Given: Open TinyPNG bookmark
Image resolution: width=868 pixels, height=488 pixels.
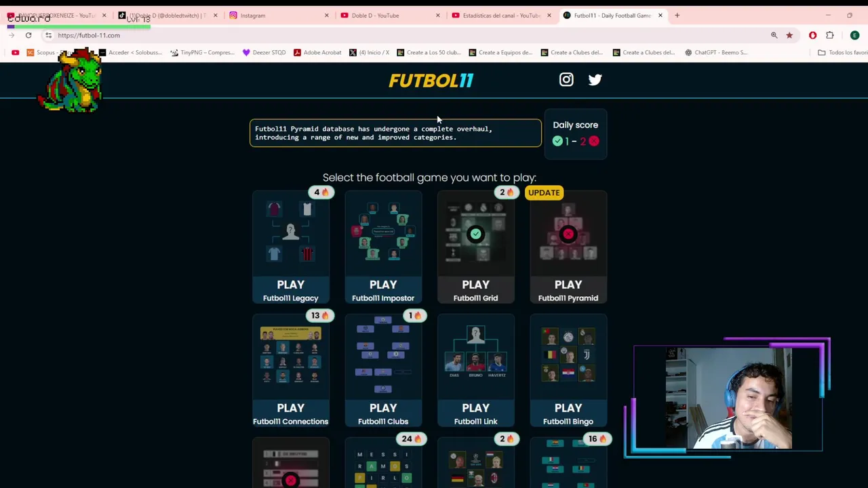Looking at the screenshot, I should 202,52.
